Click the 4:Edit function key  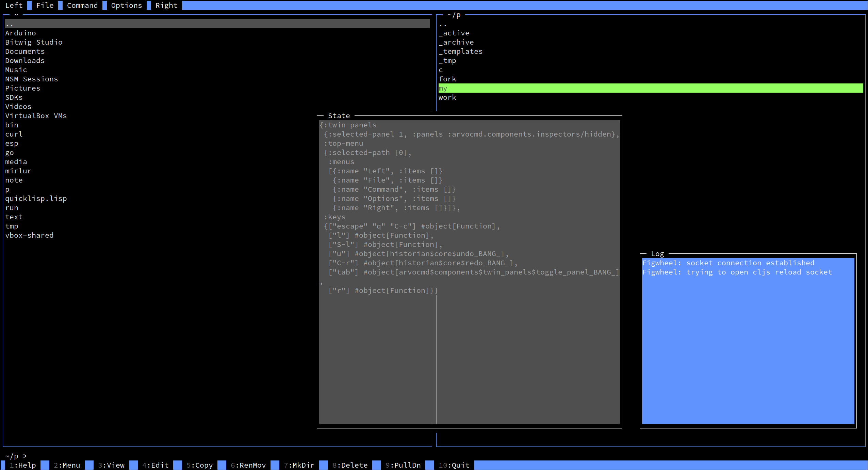pyautogui.click(x=155, y=465)
